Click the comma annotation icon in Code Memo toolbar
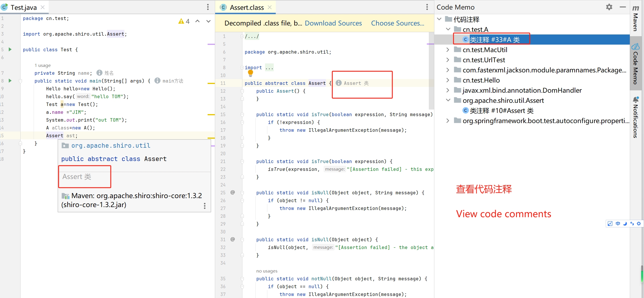644x298 pixels. pyautogui.click(x=632, y=224)
